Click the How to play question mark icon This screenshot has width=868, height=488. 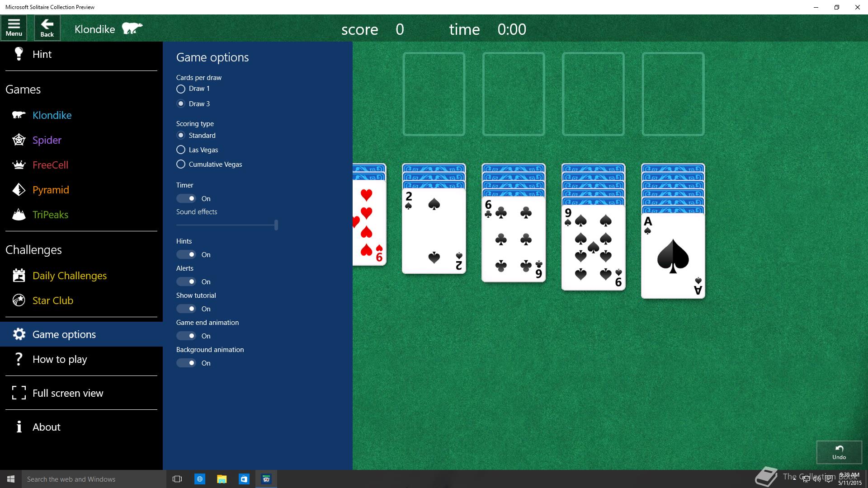point(19,359)
